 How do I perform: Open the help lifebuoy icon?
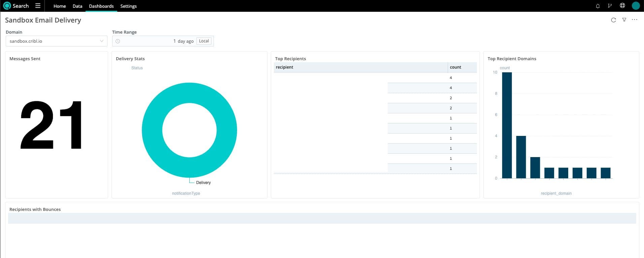[x=622, y=6]
